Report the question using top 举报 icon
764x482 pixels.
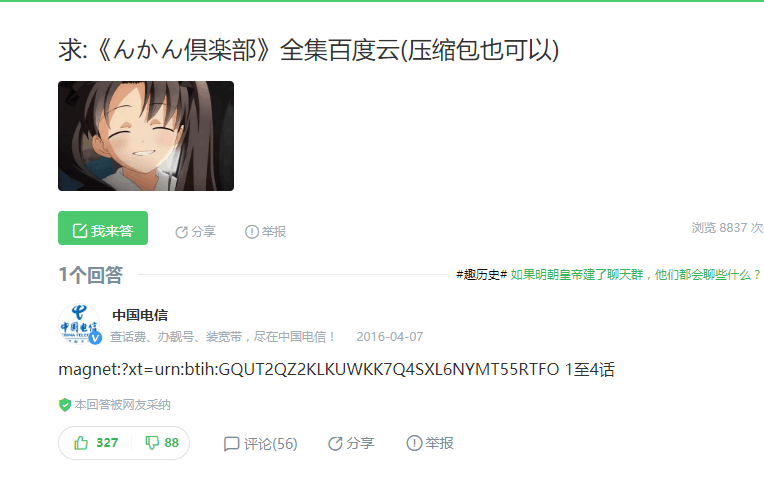click(251, 232)
